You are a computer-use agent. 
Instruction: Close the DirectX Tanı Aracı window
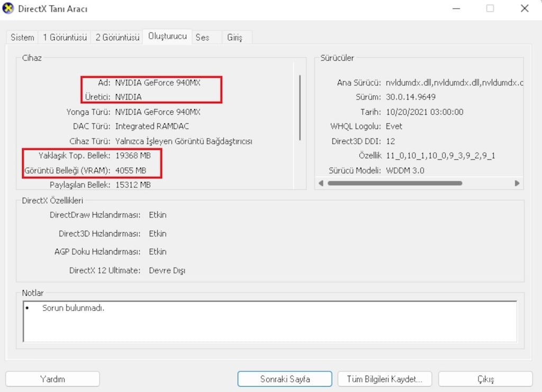coord(525,8)
